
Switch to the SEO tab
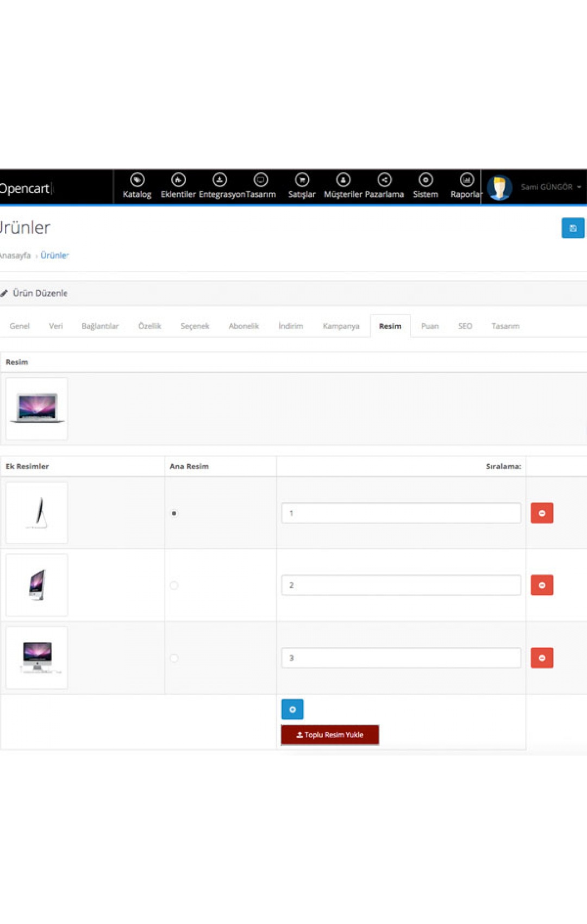[x=465, y=326]
